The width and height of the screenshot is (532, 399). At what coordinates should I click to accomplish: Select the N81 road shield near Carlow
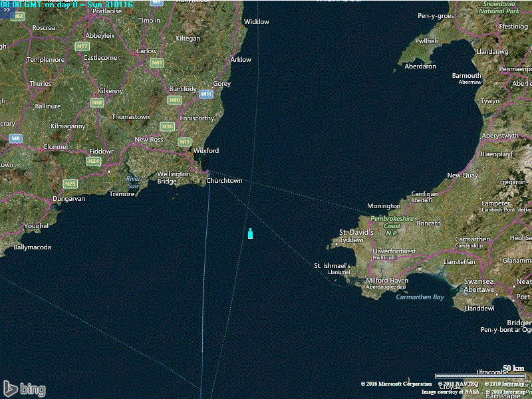(x=157, y=63)
